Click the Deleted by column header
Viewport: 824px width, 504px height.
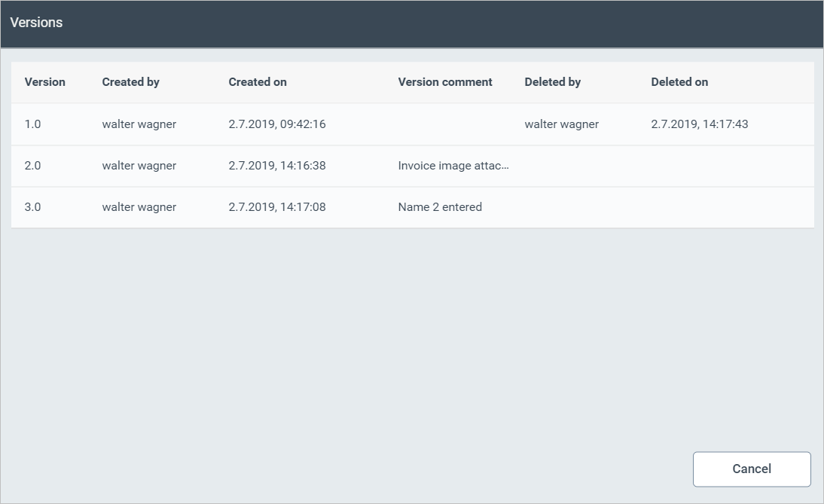click(552, 82)
